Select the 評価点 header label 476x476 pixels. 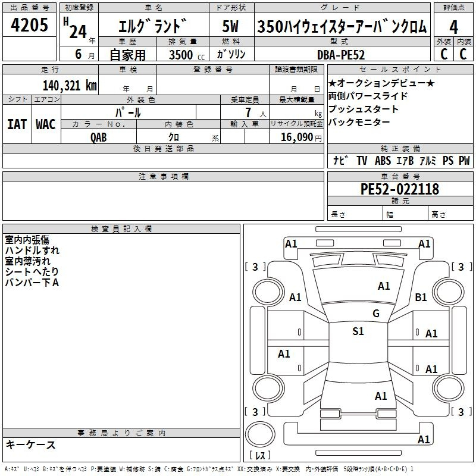453,7
